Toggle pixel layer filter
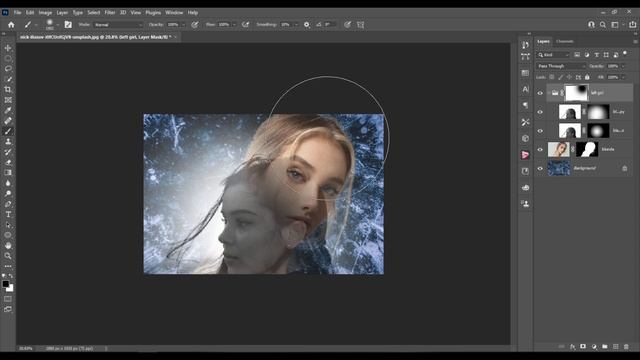Image resolution: width=640 pixels, height=360 pixels. point(577,55)
